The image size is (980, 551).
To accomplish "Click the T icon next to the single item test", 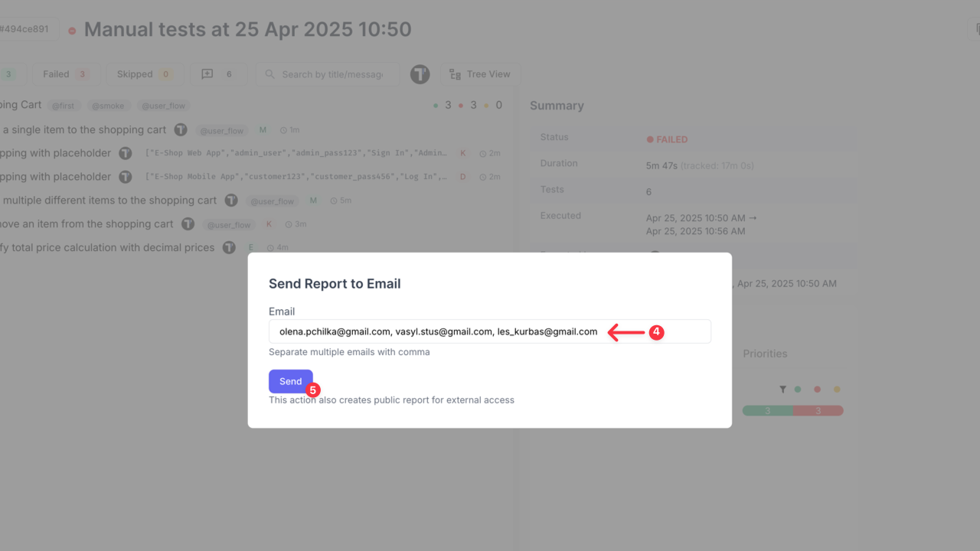I will click(x=181, y=129).
